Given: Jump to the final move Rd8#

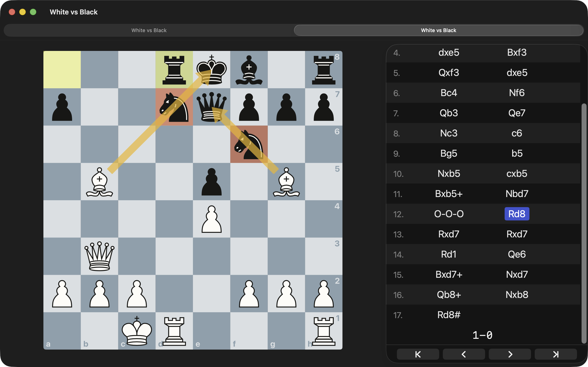Looking at the screenshot, I should click(449, 315).
